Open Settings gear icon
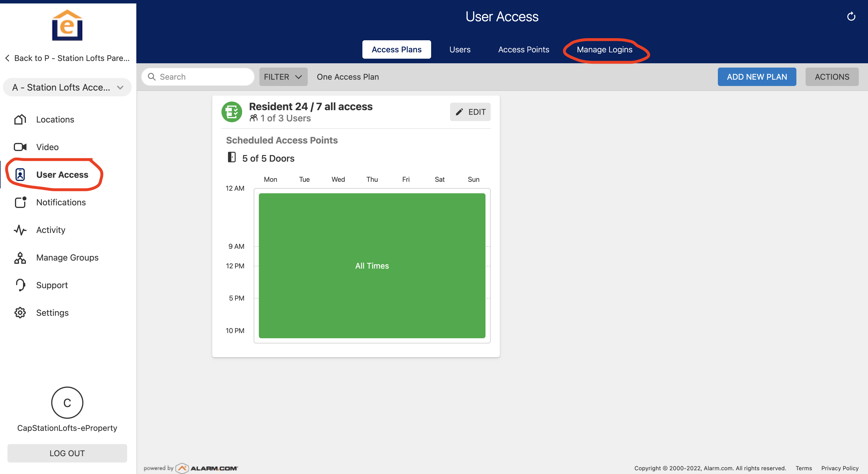This screenshot has height=474, width=868. pyautogui.click(x=20, y=313)
